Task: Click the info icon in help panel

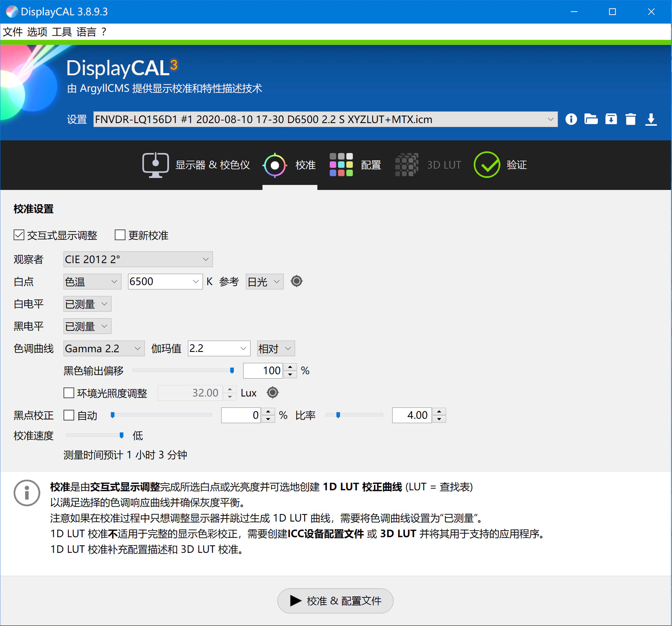Action: [x=27, y=493]
